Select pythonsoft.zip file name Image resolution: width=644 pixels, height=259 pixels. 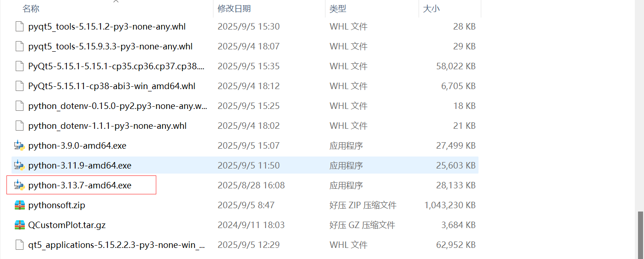57,205
